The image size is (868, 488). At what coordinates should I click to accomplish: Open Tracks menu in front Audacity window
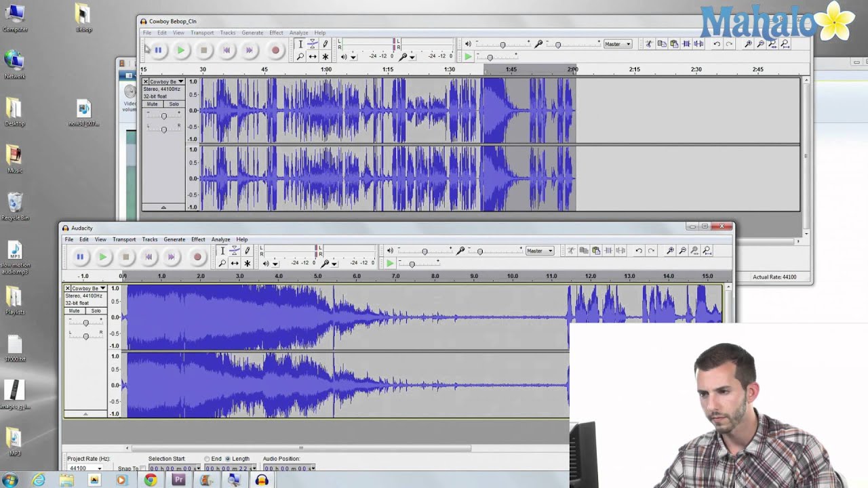(x=150, y=239)
